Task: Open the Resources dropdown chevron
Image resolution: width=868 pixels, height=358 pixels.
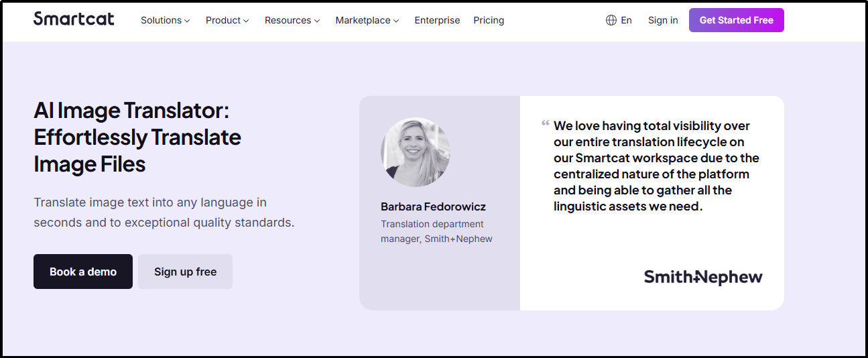Action: [317, 21]
